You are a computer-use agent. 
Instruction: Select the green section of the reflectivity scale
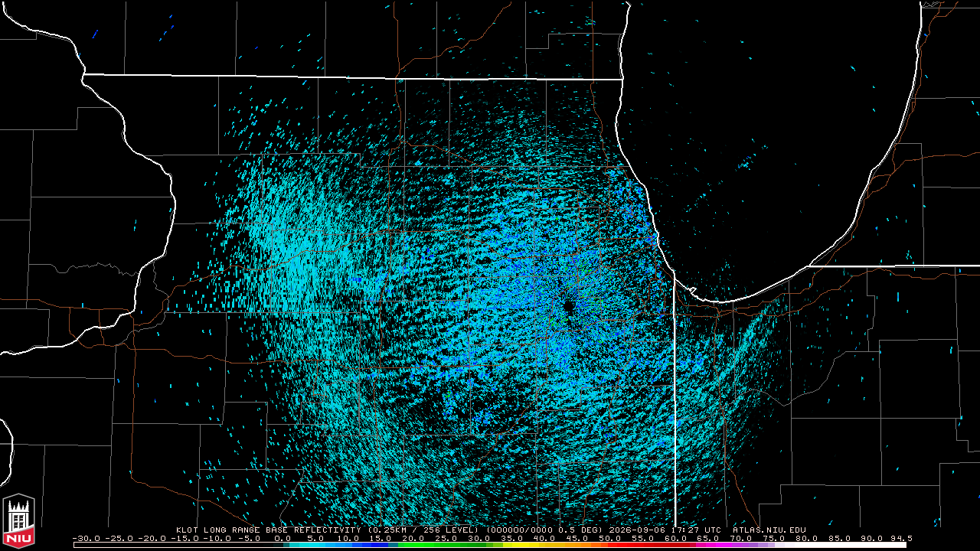click(x=446, y=545)
